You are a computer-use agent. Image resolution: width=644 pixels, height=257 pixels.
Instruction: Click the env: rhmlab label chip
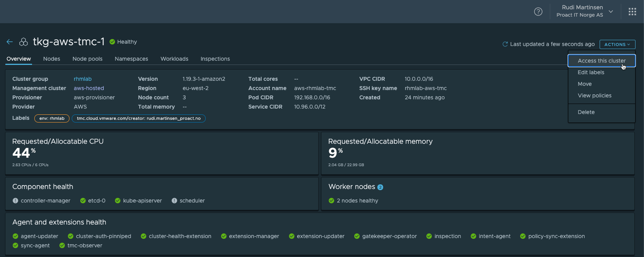pyautogui.click(x=52, y=118)
